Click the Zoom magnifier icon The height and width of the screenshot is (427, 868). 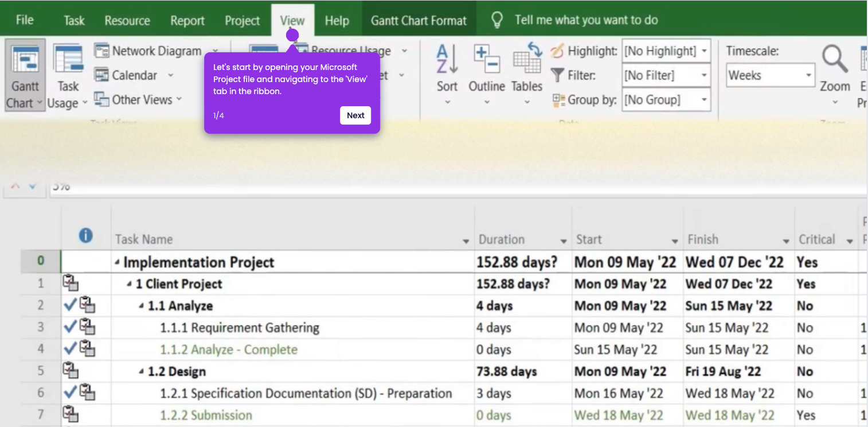tap(835, 59)
